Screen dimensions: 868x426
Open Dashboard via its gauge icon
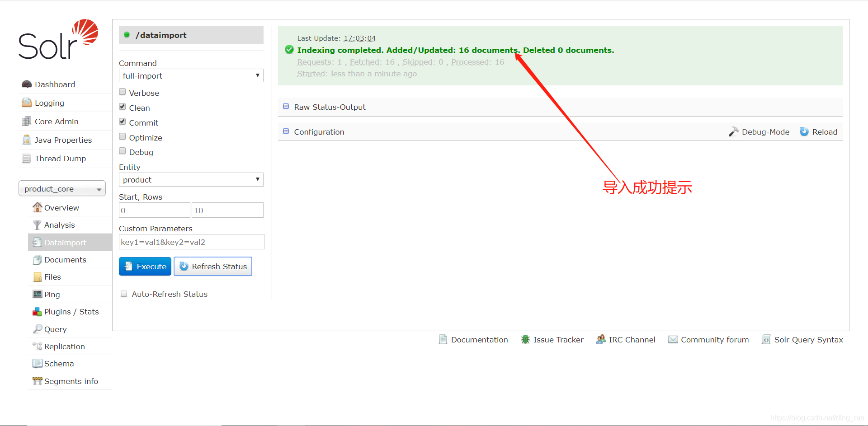pos(27,84)
